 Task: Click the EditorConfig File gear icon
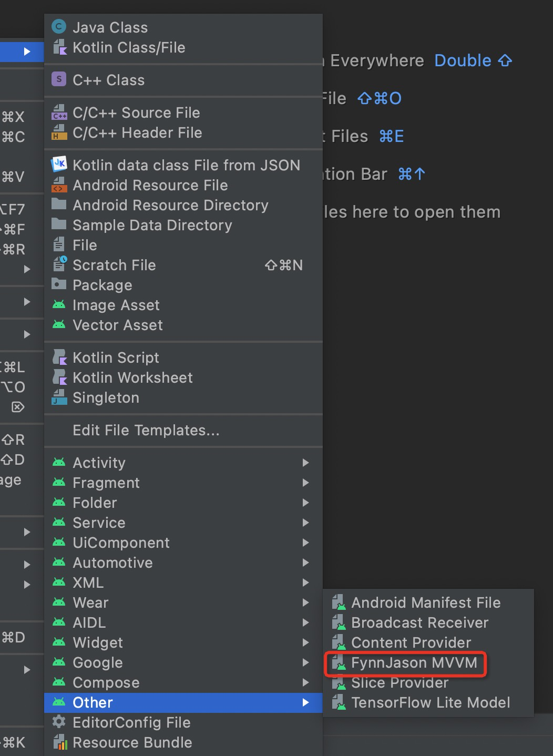(59, 722)
